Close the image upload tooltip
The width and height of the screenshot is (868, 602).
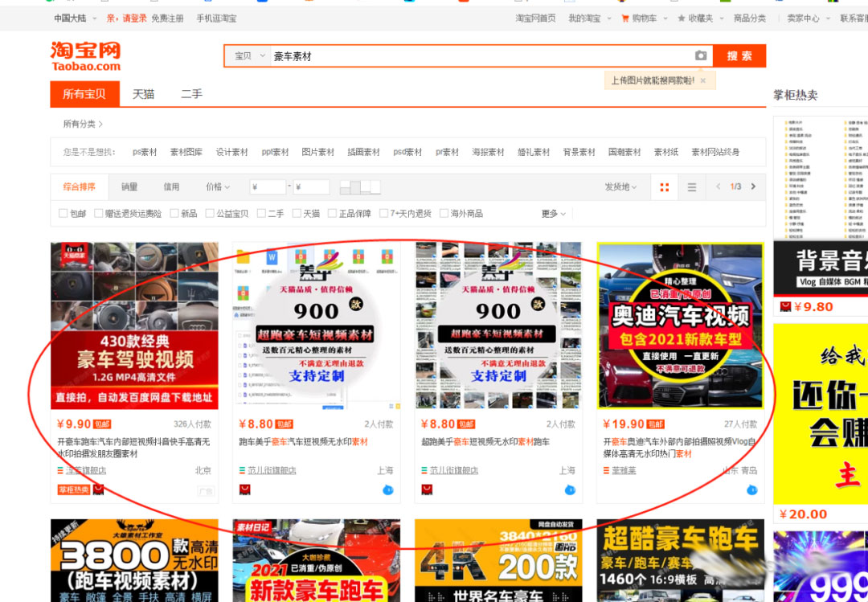coord(703,80)
